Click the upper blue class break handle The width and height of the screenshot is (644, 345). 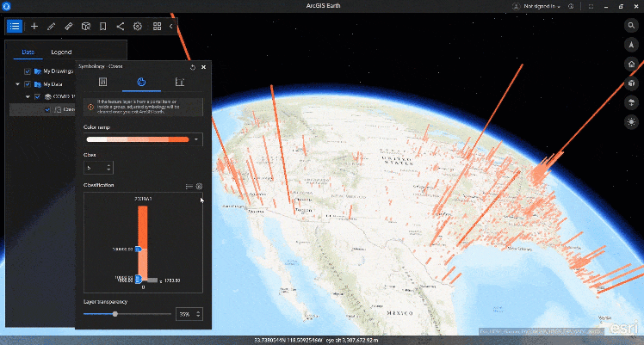(139, 249)
